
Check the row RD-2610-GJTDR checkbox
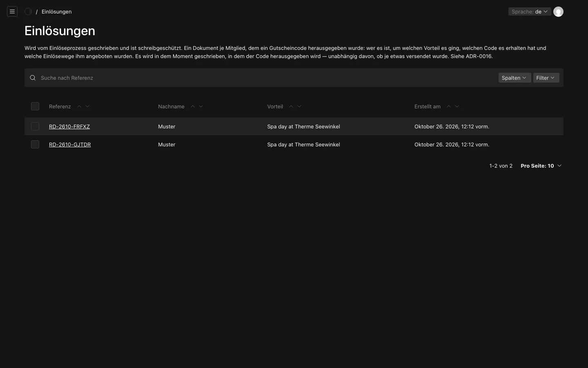point(35,144)
